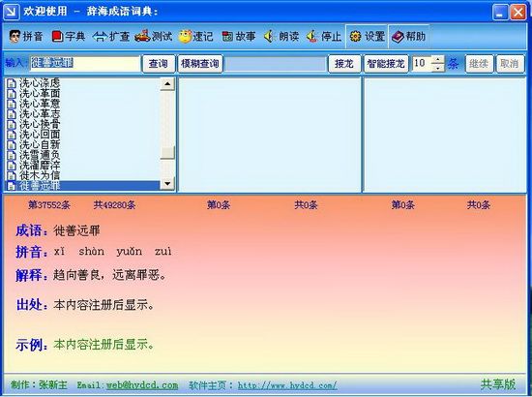The image size is (532, 397).
Task: Open the 速记 quick memorize tool
Action: tap(195, 37)
